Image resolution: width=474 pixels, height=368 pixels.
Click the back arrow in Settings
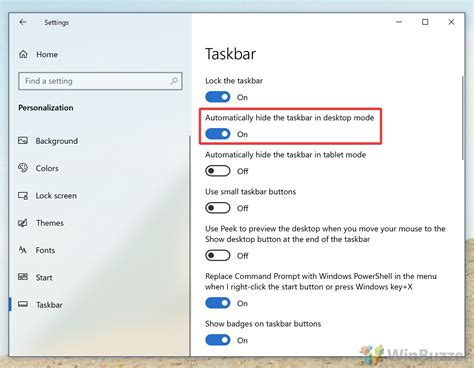[23, 22]
